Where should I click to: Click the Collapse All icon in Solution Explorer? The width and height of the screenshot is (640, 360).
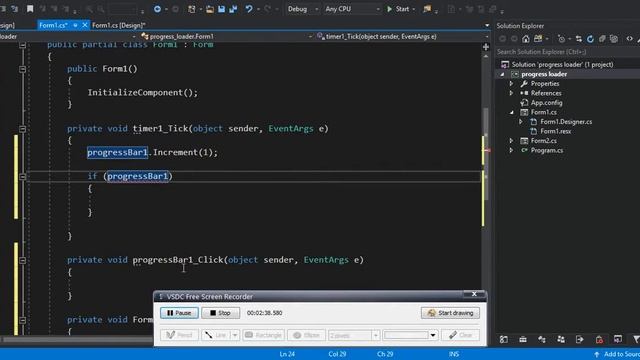[602, 39]
